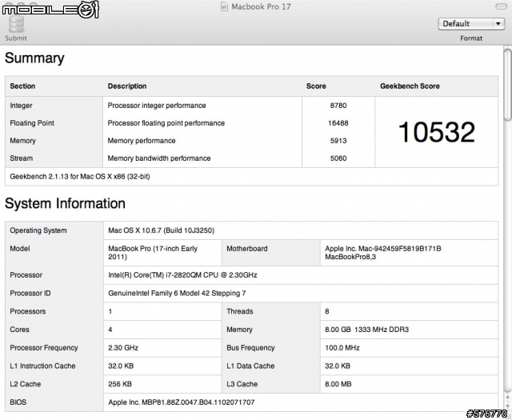Click the Submit database icon
Image resolution: width=512 pixels, height=420 pixels.
[16, 24]
